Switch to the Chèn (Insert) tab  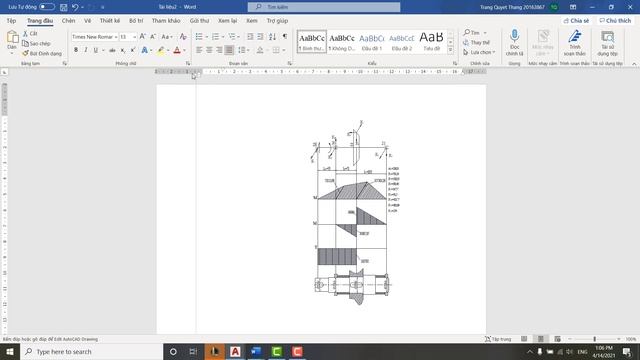click(68, 20)
